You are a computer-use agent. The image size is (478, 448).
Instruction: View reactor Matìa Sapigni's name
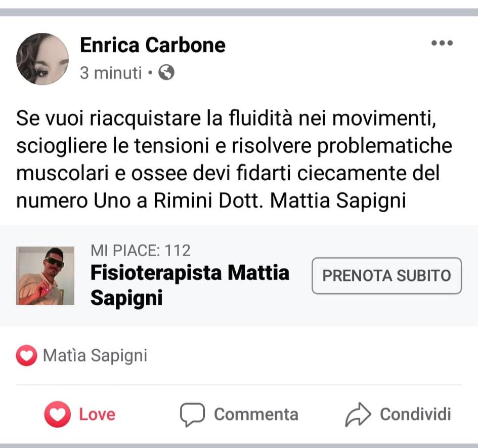pos(95,356)
